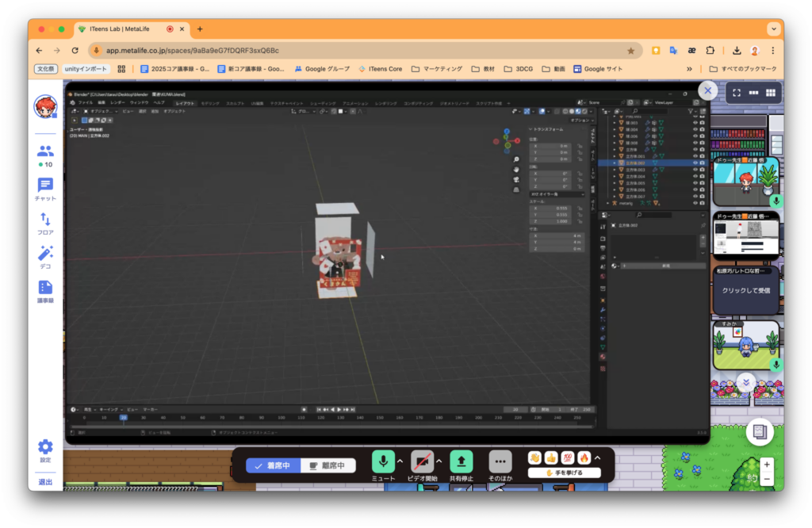The height and width of the screenshot is (528, 812).
Task: Expand more video thumbnails with double chevron
Action: point(745,383)
